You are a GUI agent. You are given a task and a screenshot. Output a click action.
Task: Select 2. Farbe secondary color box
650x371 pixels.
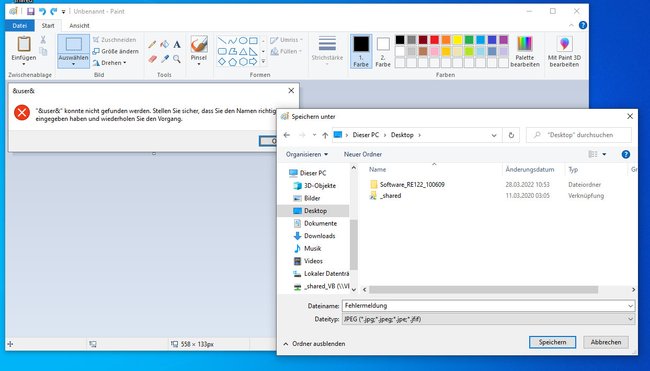tap(383, 51)
